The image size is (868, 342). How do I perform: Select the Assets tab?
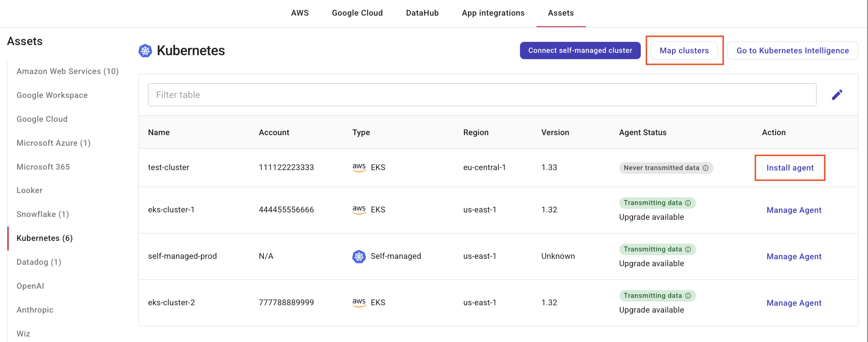click(561, 13)
